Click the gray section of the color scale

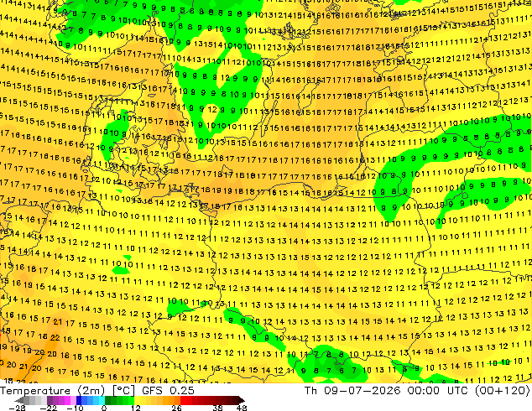click(x=35, y=400)
